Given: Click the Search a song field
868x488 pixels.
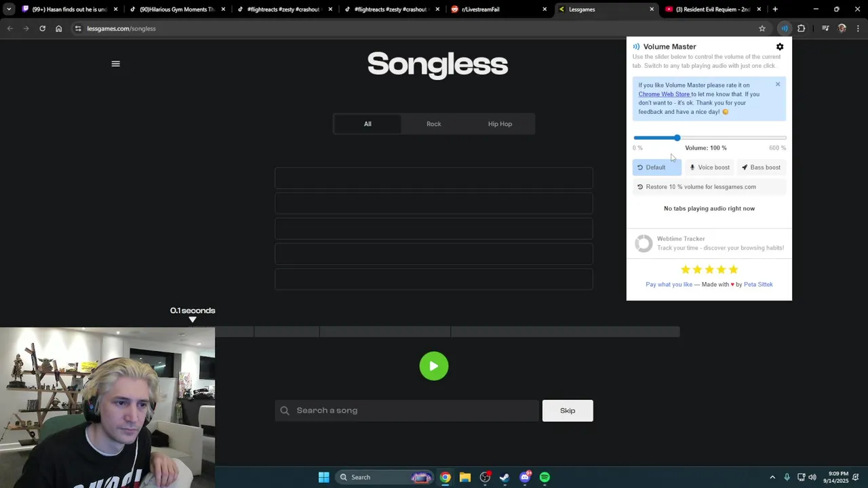Looking at the screenshot, I should (407, 411).
